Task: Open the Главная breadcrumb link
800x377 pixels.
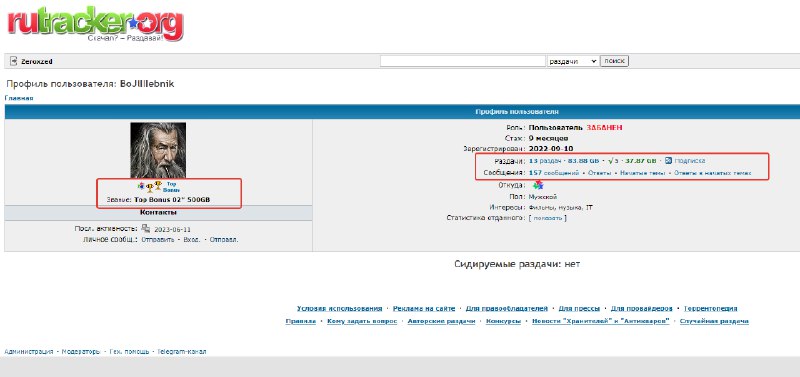Action: coord(19,98)
